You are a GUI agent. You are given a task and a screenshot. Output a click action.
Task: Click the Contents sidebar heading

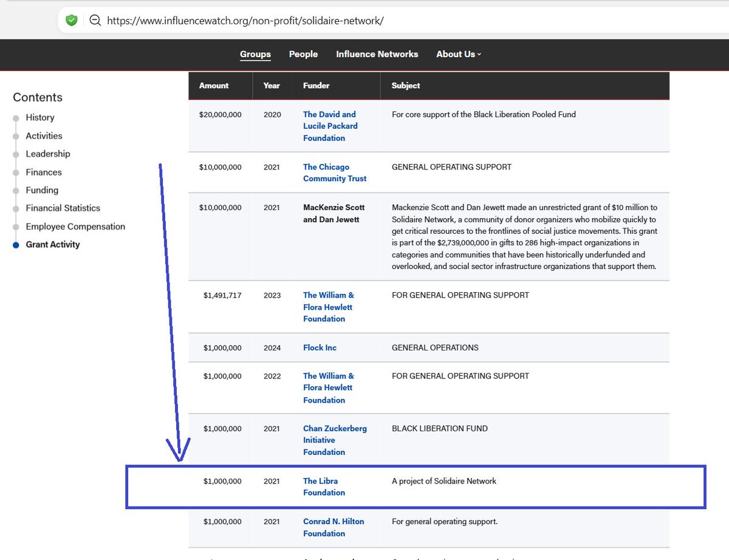point(38,97)
